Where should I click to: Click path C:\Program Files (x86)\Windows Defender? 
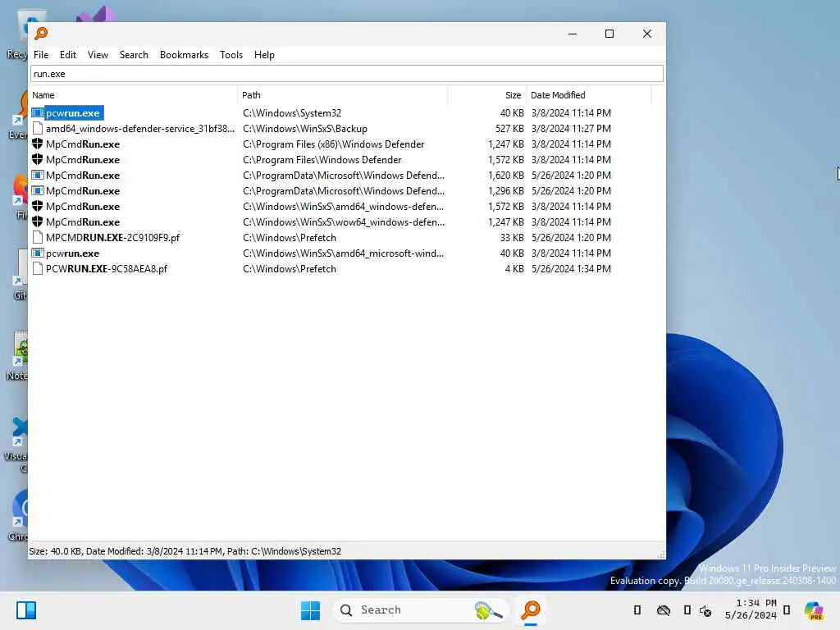333,144
